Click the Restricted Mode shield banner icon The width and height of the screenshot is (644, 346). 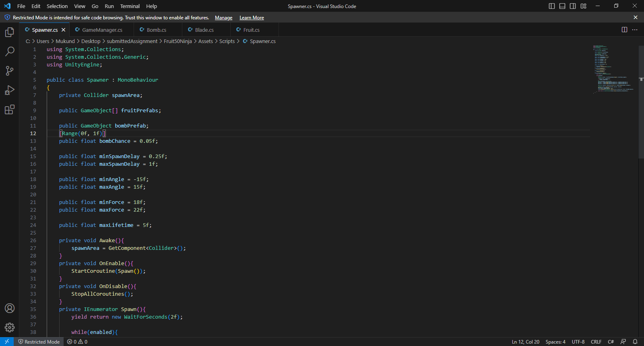click(7, 17)
